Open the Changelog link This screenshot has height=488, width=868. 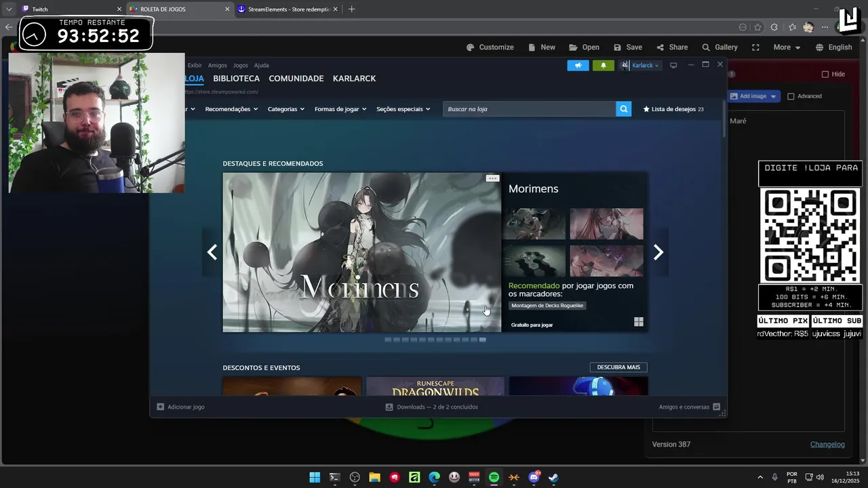[827, 445]
